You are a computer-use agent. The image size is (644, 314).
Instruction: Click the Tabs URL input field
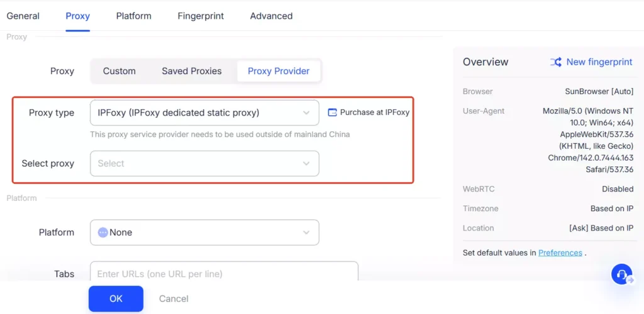point(224,274)
